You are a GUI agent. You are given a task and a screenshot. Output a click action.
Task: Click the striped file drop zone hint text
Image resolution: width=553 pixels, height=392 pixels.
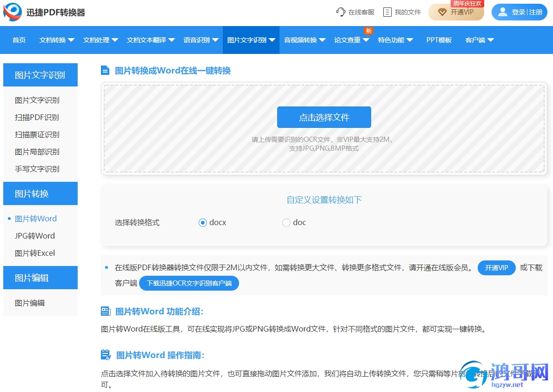pos(323,144)
